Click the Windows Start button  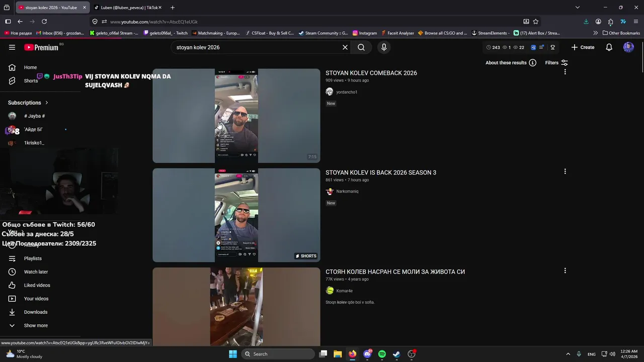click(x=233, y=354)
